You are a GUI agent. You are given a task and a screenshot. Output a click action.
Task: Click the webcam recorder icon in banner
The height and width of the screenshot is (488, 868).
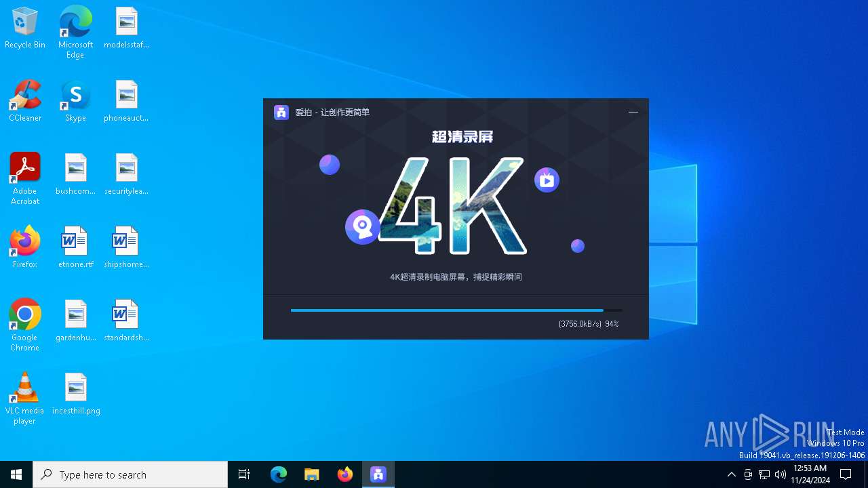362,227
